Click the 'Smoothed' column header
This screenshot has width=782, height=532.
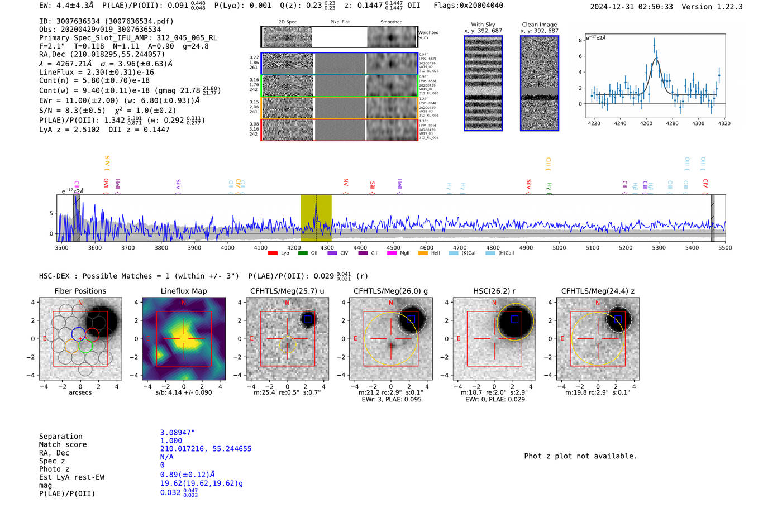point(392,22)
